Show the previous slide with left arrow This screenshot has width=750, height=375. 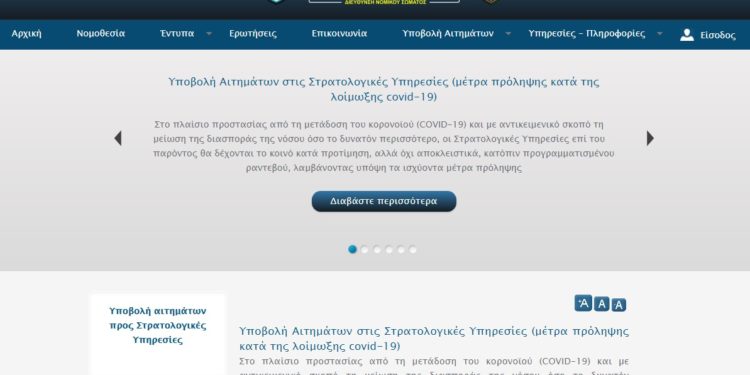pyautogui.click(x=118, y=138)
